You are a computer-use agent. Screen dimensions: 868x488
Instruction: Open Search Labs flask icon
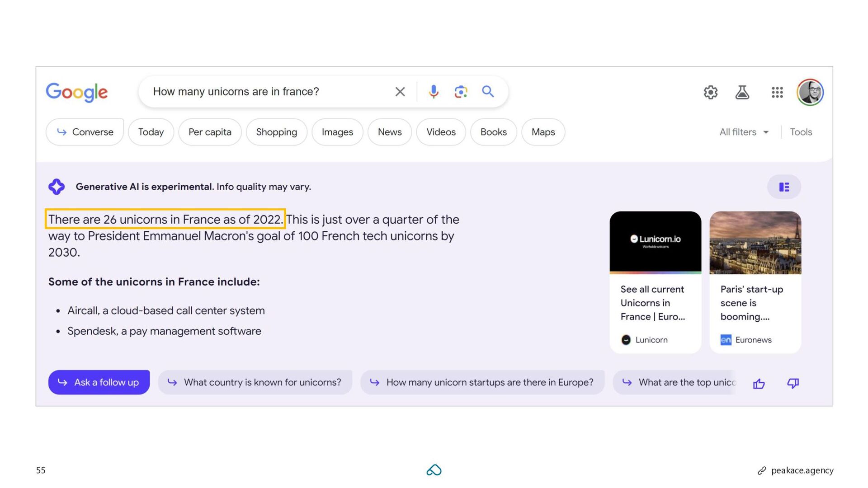(x=742, y=93)
